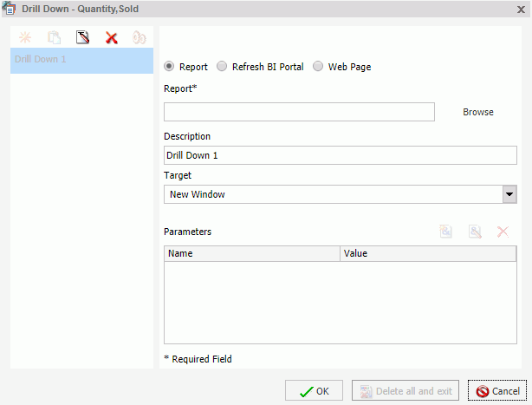Confirm with the OK button

(314, 391)
